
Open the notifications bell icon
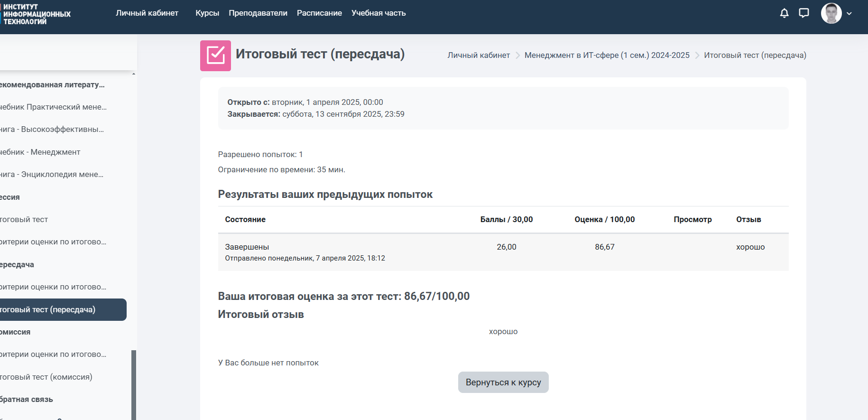[x=784, y=13]
